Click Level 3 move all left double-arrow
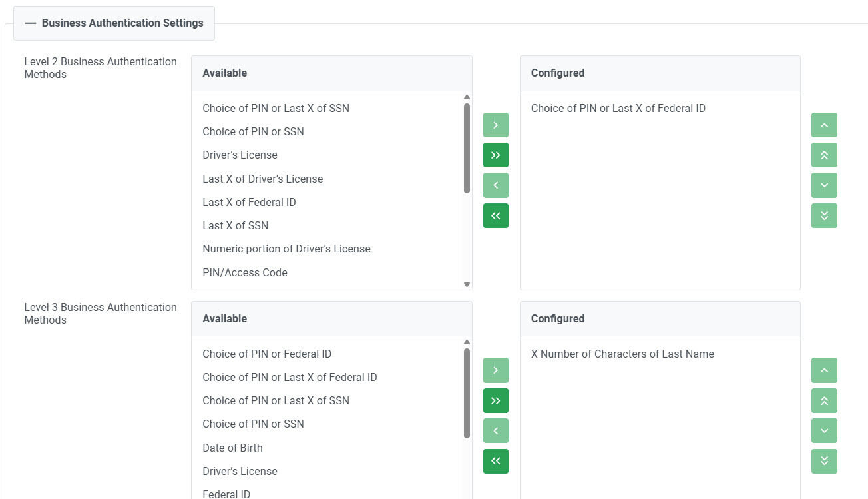Screen dimensions: 868x499 click(496, 461)
